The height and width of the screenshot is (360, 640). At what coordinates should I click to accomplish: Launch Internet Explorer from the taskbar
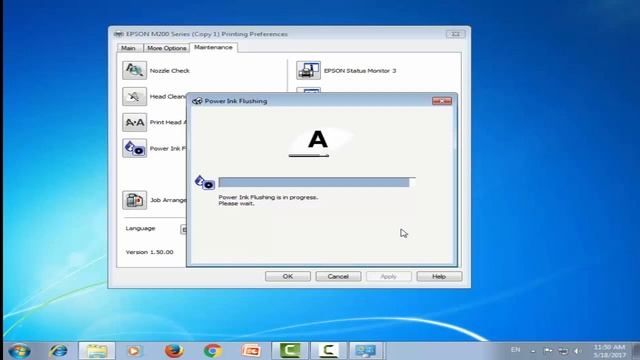point(58,351)
